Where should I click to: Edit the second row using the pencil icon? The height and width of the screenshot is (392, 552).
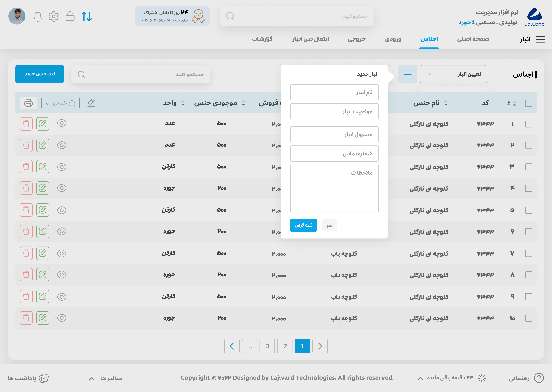point(43,145)
